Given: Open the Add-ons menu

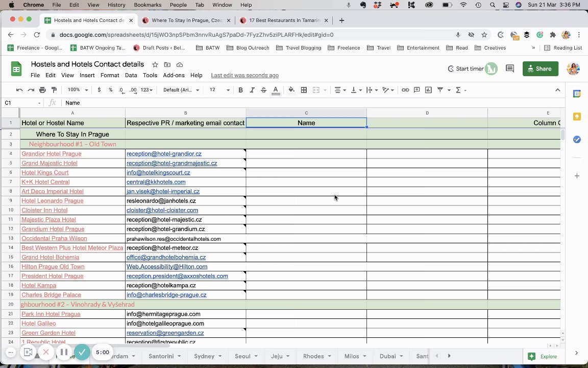Looking at the screenshot, I should [x=174, y=75].
